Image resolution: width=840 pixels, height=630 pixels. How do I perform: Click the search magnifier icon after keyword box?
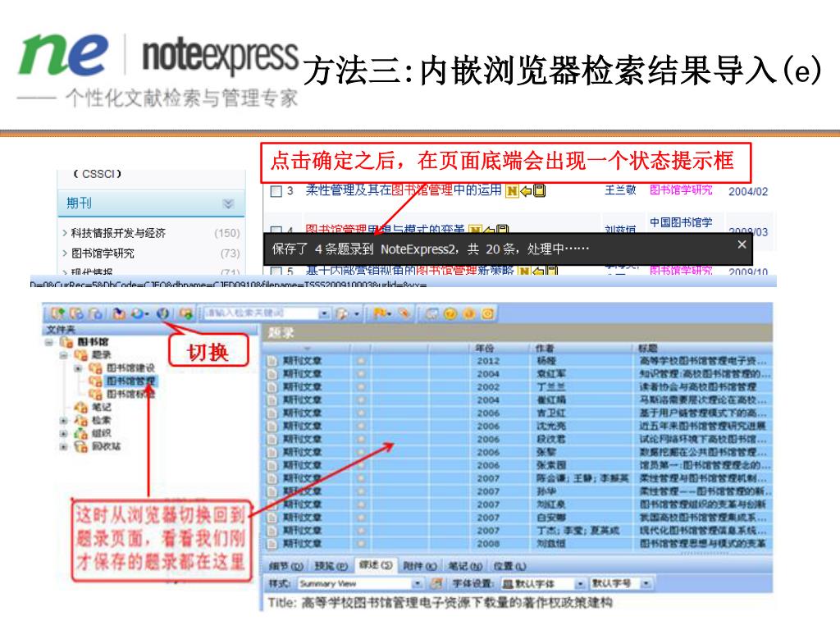341,313
